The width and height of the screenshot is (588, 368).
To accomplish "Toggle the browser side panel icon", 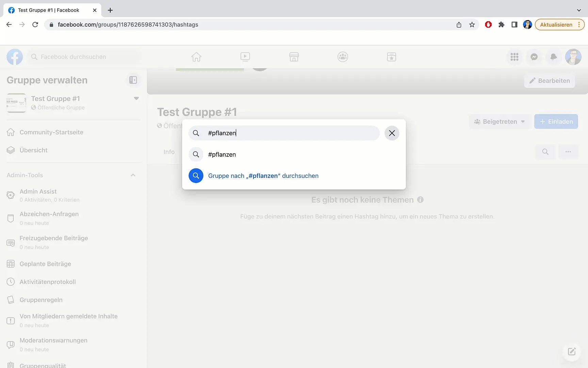I will pyautogui.click(x=514, y=25).
